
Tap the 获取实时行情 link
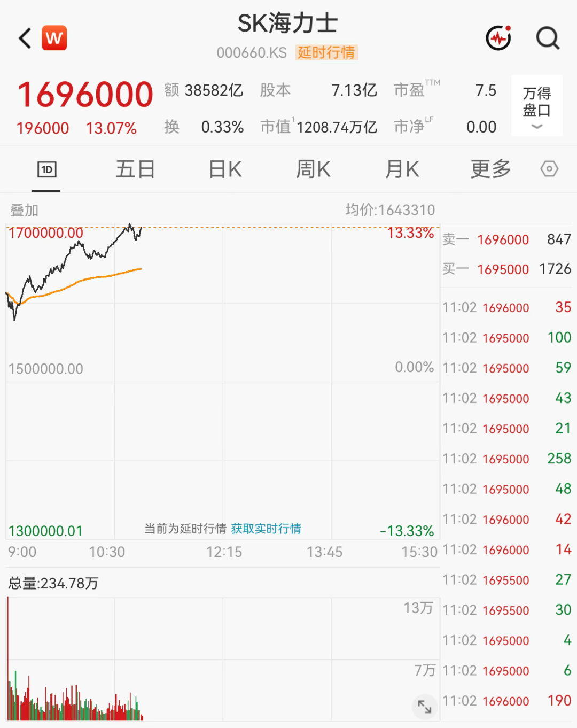point(266,529)
